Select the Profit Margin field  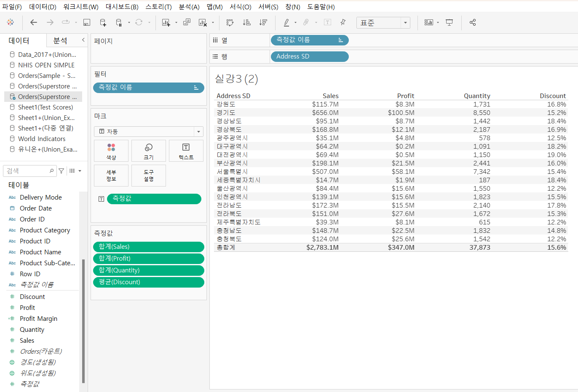coord(38,319)
